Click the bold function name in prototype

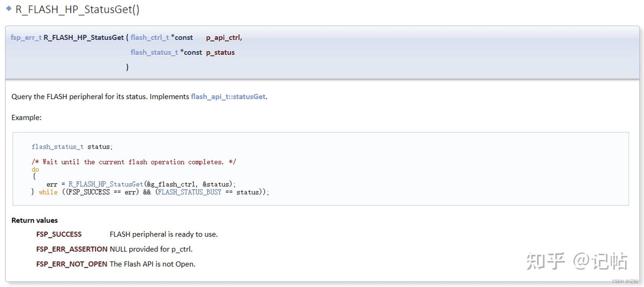(x=83, y=38)
